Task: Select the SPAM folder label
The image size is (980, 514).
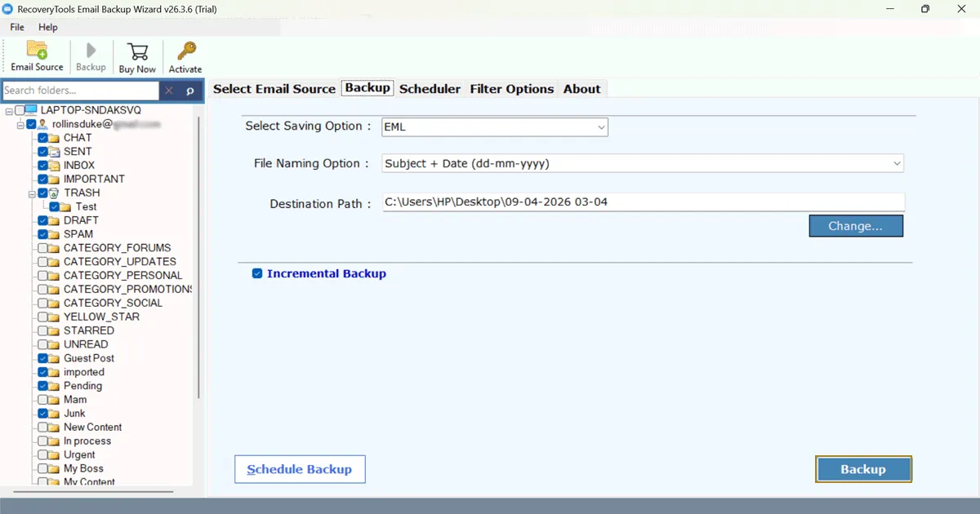Action: coord(78,234)
